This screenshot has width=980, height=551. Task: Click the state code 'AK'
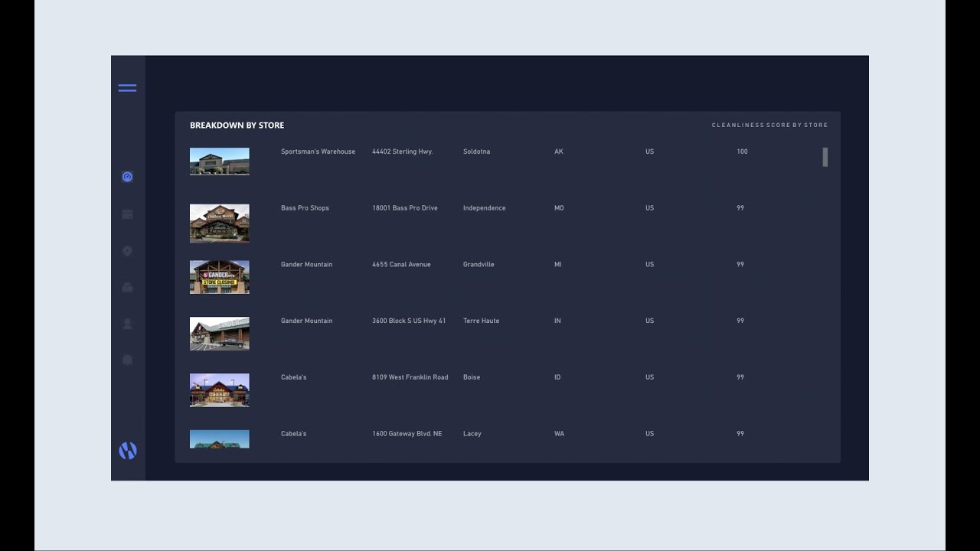point(559,152)
